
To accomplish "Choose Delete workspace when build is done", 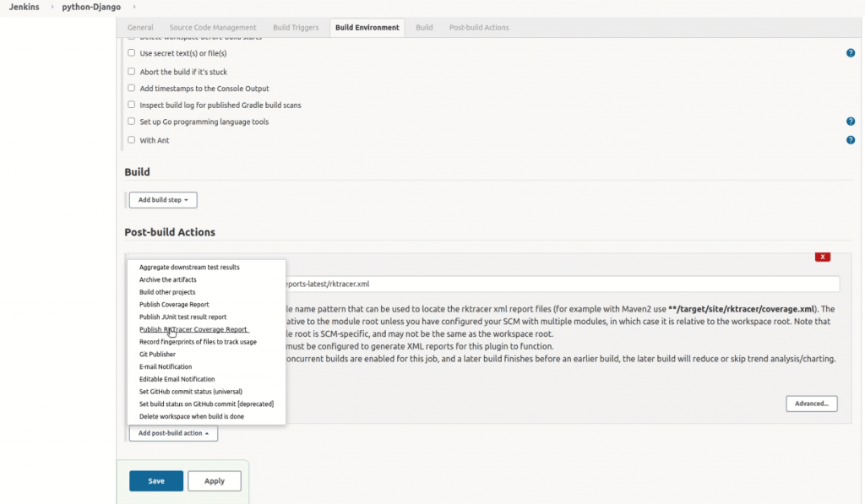I will (x=192, y=416).
